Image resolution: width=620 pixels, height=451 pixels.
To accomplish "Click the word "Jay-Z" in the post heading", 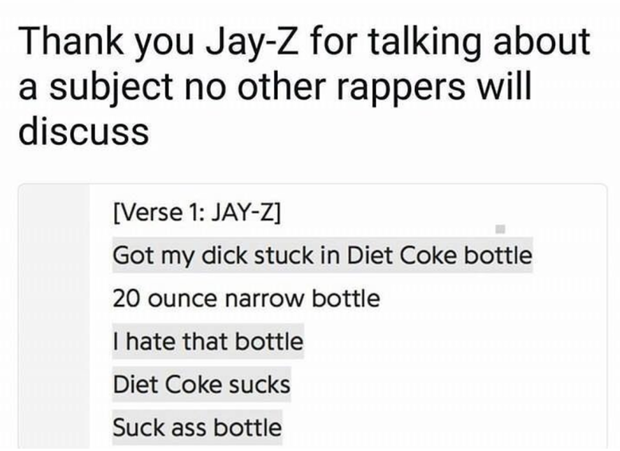I will (x=251, y=43).
